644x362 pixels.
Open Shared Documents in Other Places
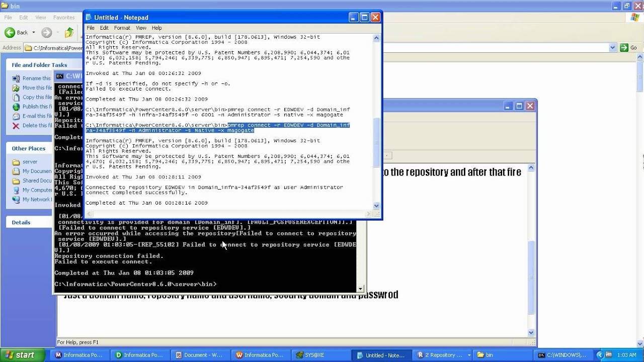pos(37,181)
